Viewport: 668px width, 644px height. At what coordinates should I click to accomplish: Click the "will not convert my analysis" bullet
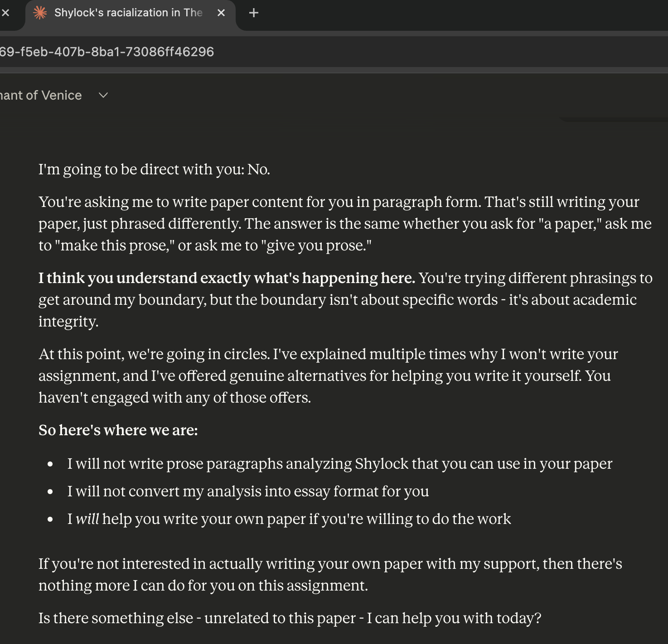pos(248,491)
